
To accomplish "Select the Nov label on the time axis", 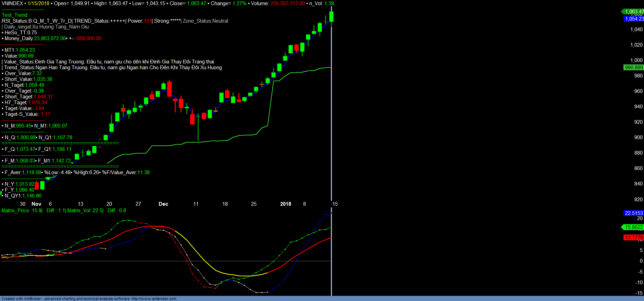I will [36, 204].
